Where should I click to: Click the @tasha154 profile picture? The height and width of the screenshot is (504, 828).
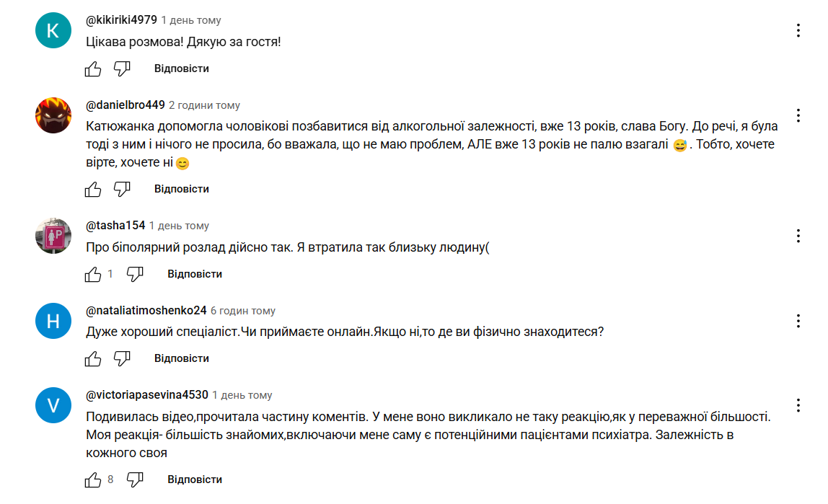(53, 236)
